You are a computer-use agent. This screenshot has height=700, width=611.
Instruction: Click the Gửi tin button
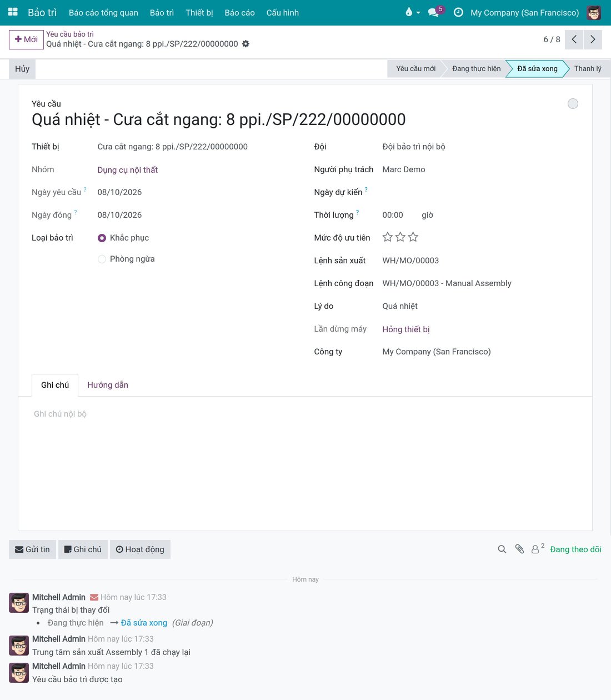pos(32,549)
